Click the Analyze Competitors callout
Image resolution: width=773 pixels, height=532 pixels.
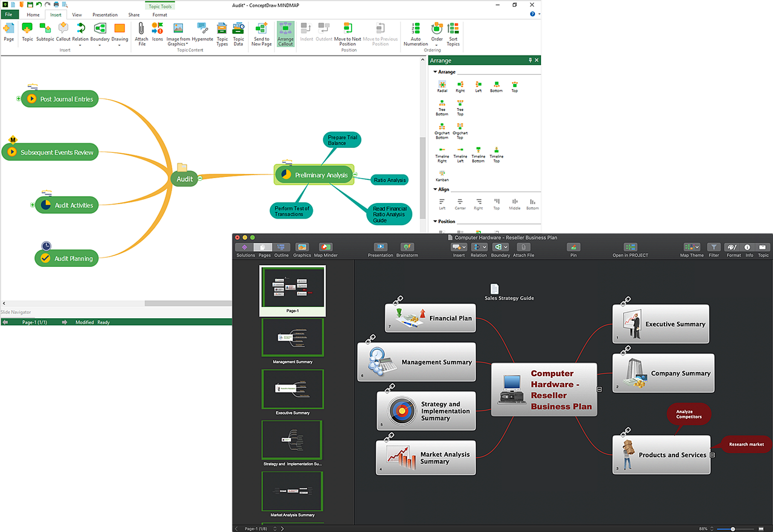688,414
